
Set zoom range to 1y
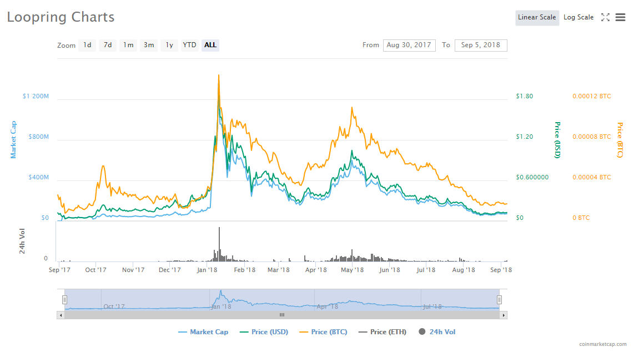169,45
